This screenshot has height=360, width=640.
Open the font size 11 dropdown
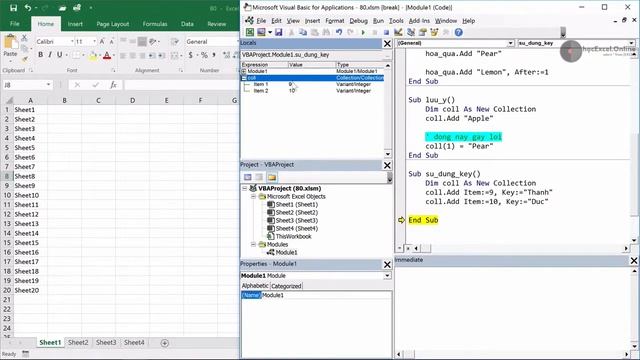pyautogui.click(x=94, y=41)
